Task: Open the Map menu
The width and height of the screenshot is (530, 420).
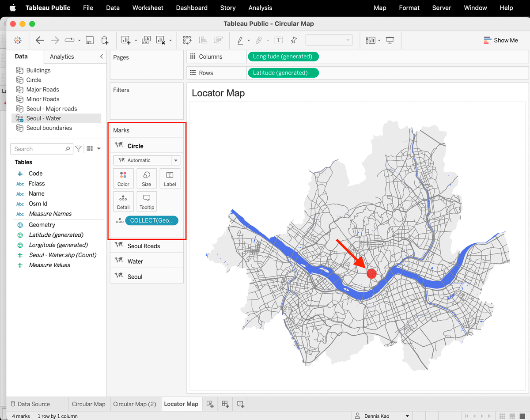Action: click(380, 8)
